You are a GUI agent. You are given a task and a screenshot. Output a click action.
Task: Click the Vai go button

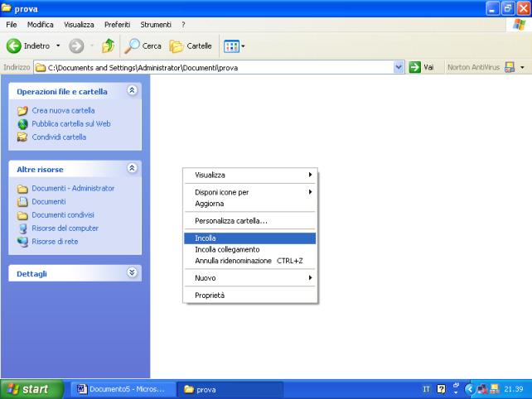tap(422, 67)
